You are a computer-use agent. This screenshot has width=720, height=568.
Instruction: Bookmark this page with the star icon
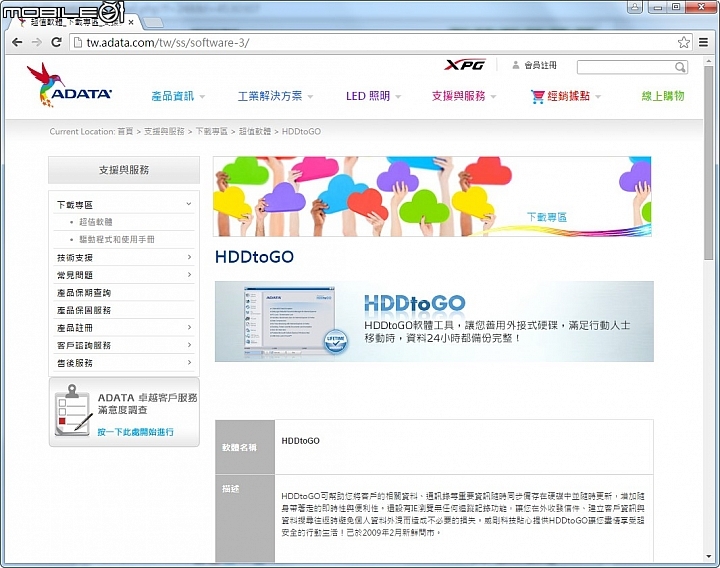[x=683, y=42]
